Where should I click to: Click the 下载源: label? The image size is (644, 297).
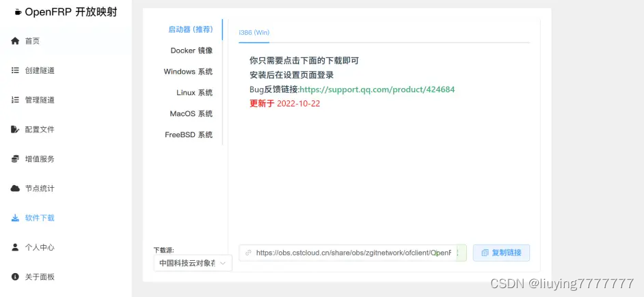tap(164, 250)
